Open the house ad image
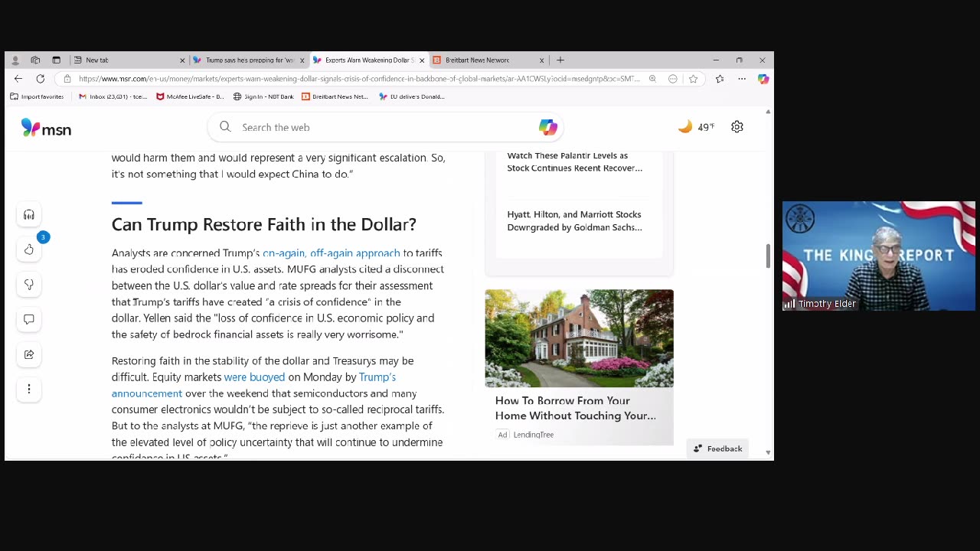Viewport: 980px width, 551px height. click(x=579, y=338)
